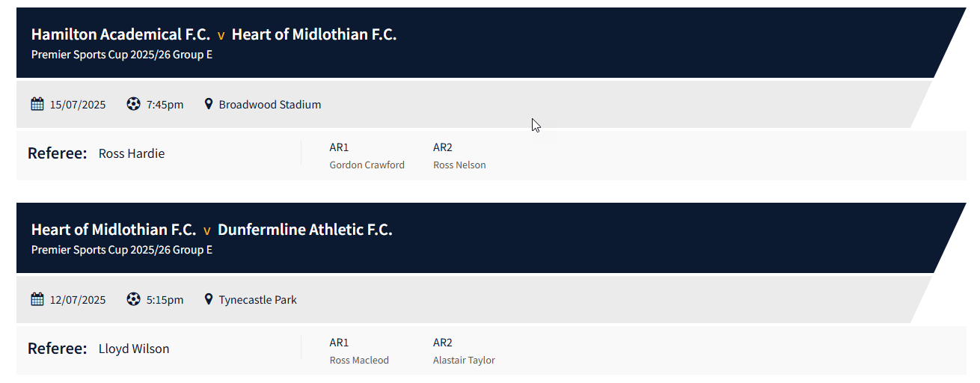This screenshot has height=383, width=980.
Task: Open the Dunfermline Athletic F.C. team link
Action: [304, 230]
